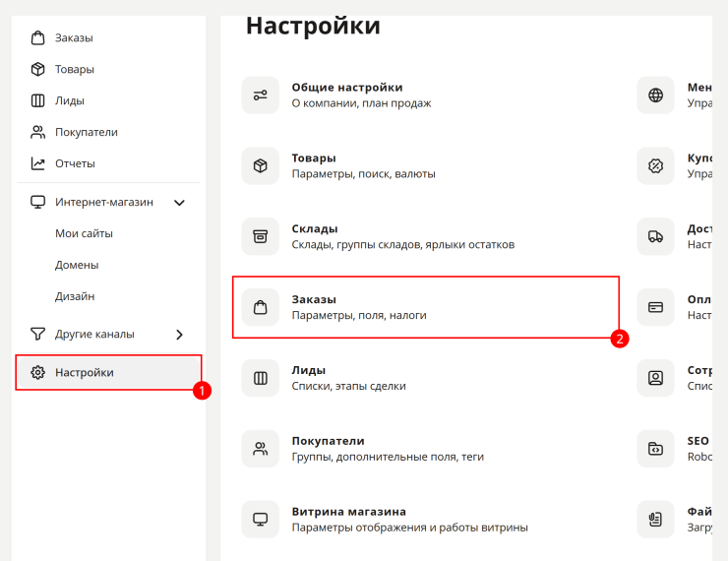Image resolution: width=728 pixels, height=561 pixels.
Task: Select Настройки in the sidebar menu
Action: tap(108, 372)
